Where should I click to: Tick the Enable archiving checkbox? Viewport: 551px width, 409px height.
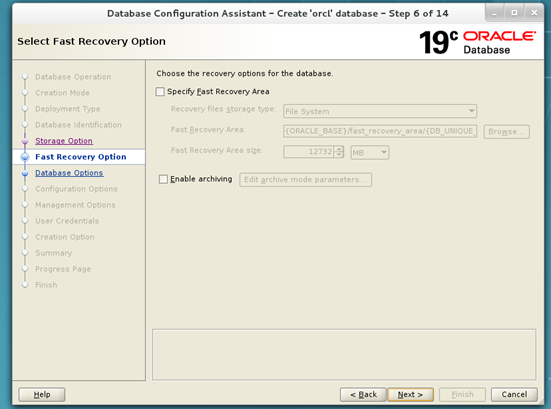click(163, 179)
